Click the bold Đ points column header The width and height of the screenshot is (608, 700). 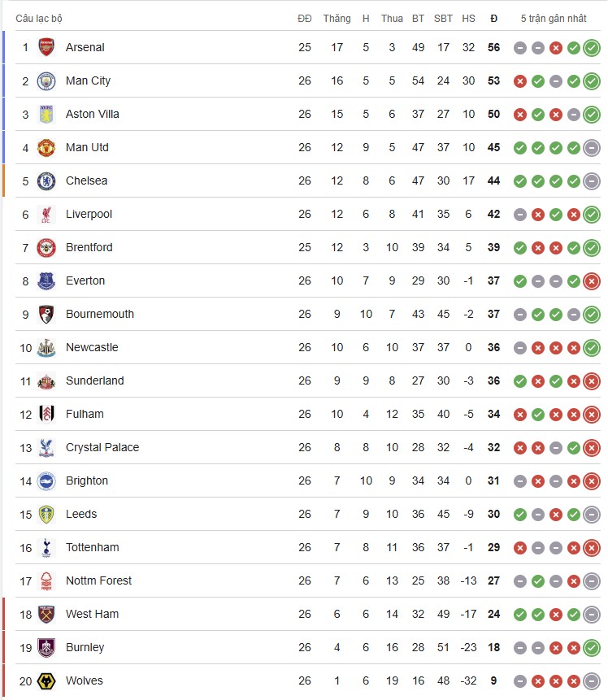click(493, 18)
